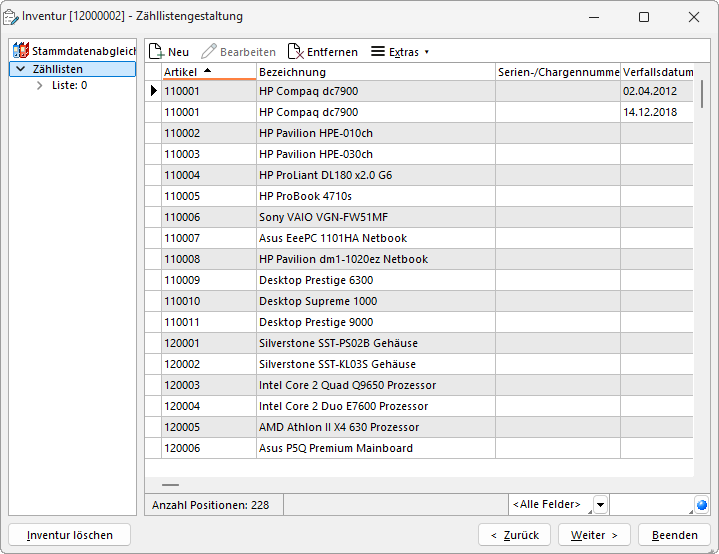719x554 pixels.
Task: Click the blue globe search icon
Action: click(x=702, y=505)
